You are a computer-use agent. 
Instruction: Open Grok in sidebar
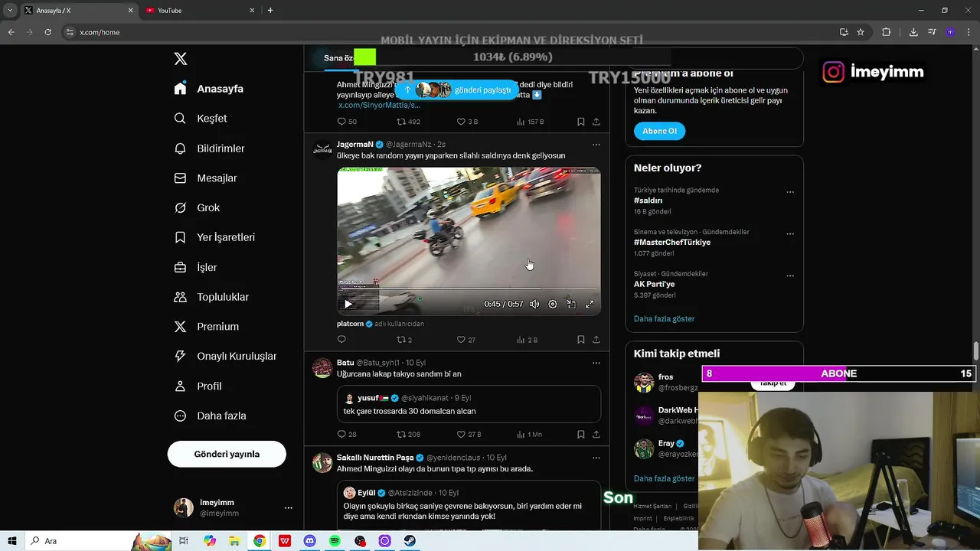197,207
